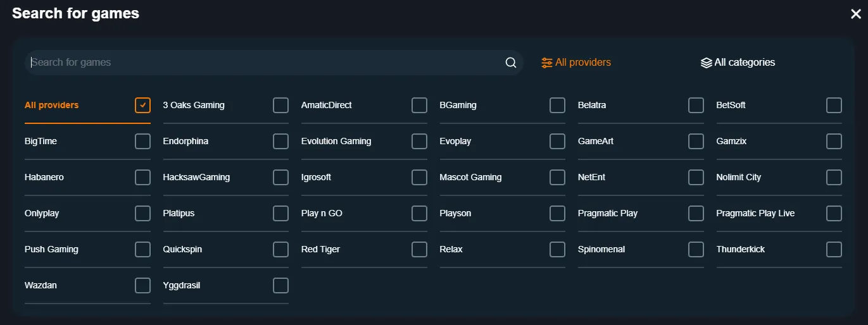Image resolution: width=868 pixels, height=325 pixels.
Task: Collapse the orange All providers dropdown
Action: click(576, 63)
